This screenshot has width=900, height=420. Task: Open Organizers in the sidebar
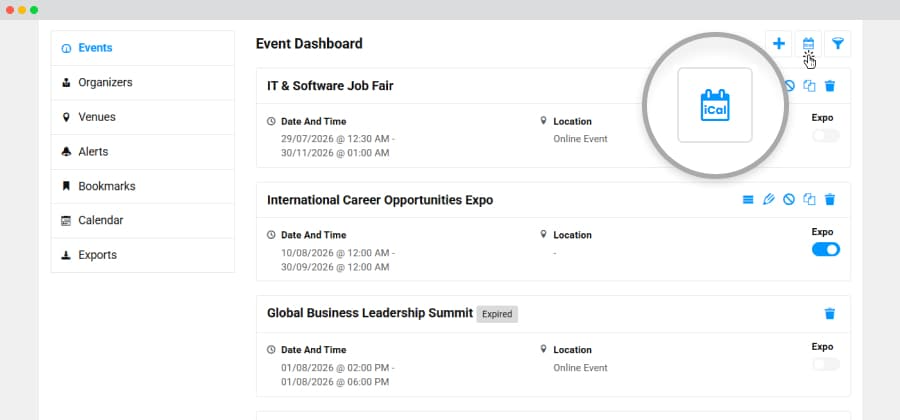142,83
